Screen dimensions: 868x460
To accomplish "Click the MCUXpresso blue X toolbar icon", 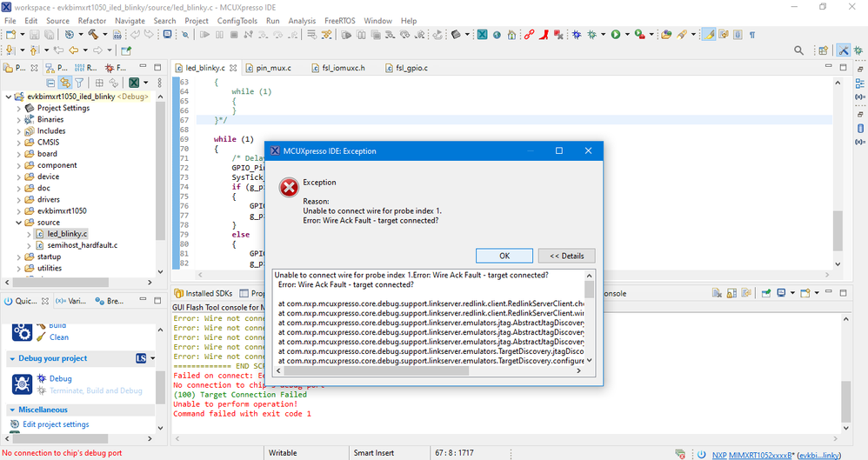I will (482, 34).
